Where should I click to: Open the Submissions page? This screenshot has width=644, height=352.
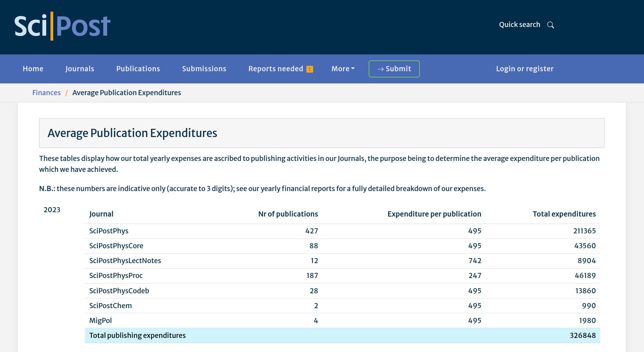tap(204, 69)
